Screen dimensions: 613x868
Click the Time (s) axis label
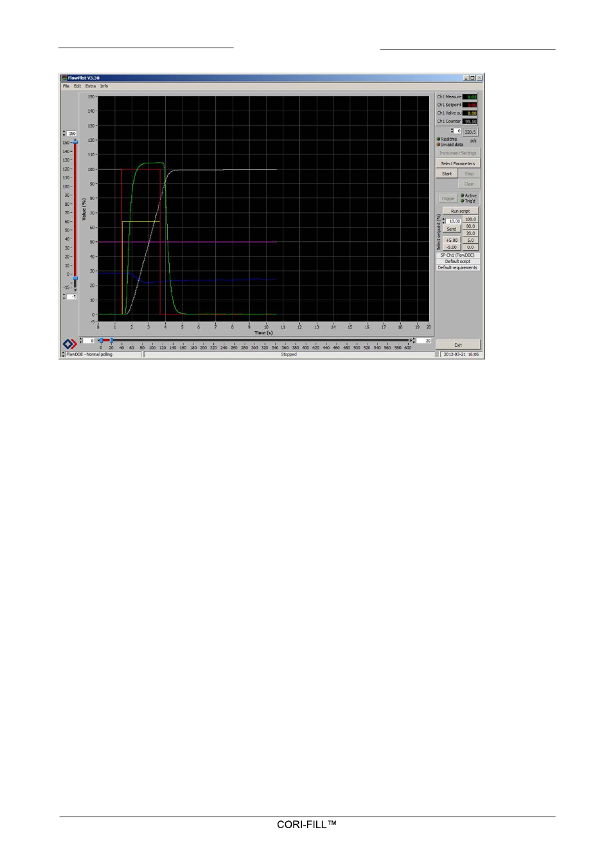coord(263,333)
